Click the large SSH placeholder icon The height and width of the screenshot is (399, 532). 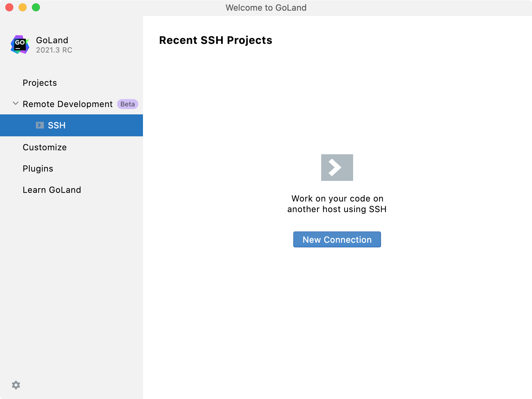337,168
